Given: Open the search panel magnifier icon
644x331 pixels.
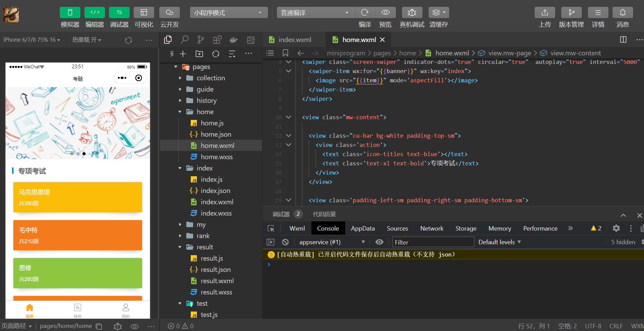Looking at the screenshot, I should tap(185, 40).
